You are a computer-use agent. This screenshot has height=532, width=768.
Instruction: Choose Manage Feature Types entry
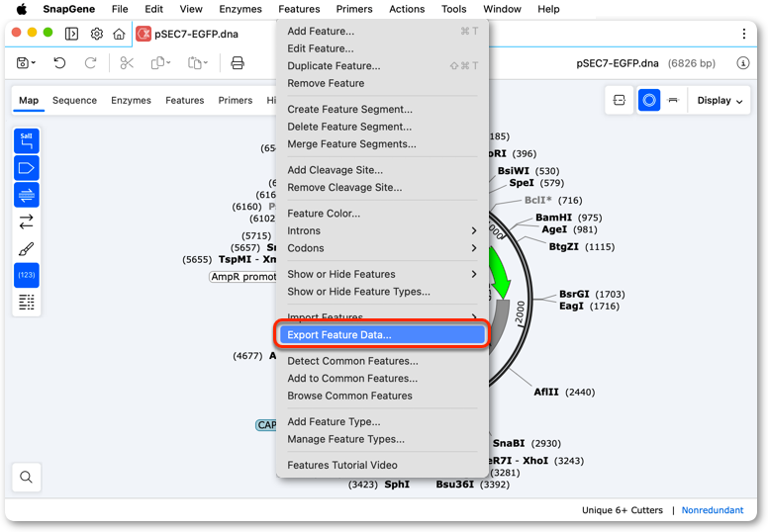[382, 439]
